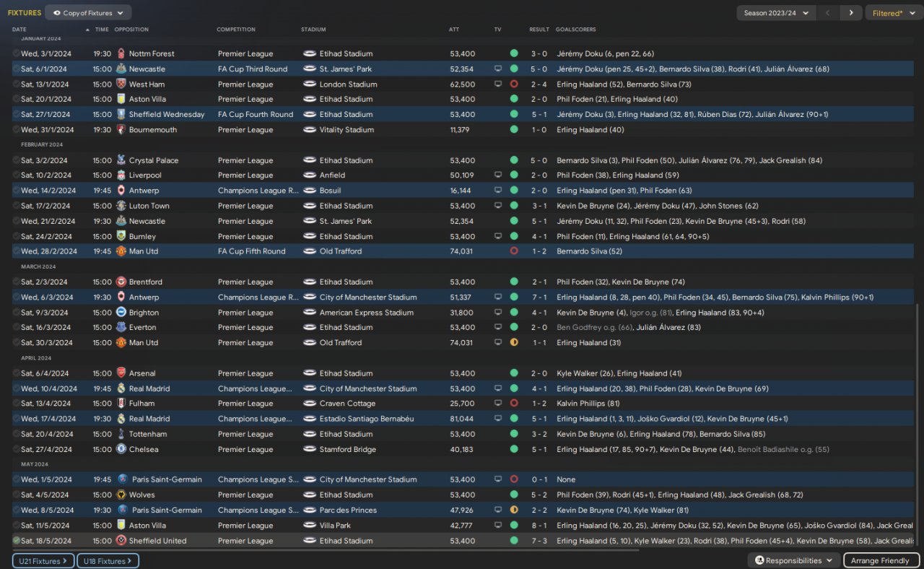Click the Crystal Palace club badge
Image resolution: width=924 pixels, height=569 pixels.
(121, 160)
